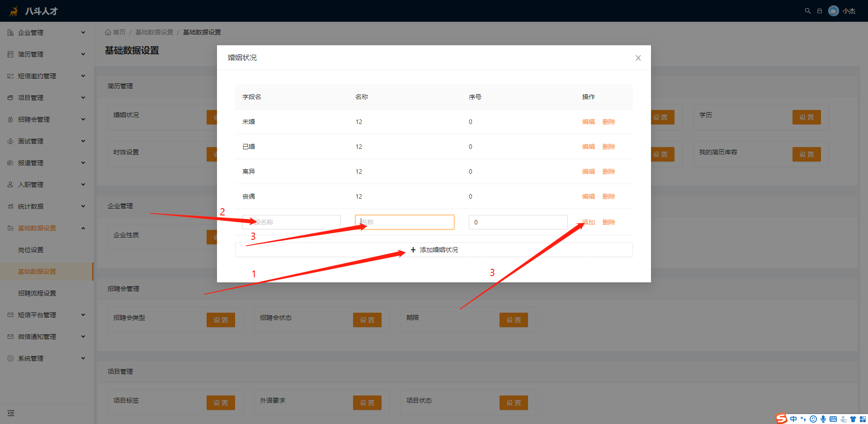Click the Sogou input method S icon
Image resolution: width=868 pixels, height=424 pixels.
781,419
